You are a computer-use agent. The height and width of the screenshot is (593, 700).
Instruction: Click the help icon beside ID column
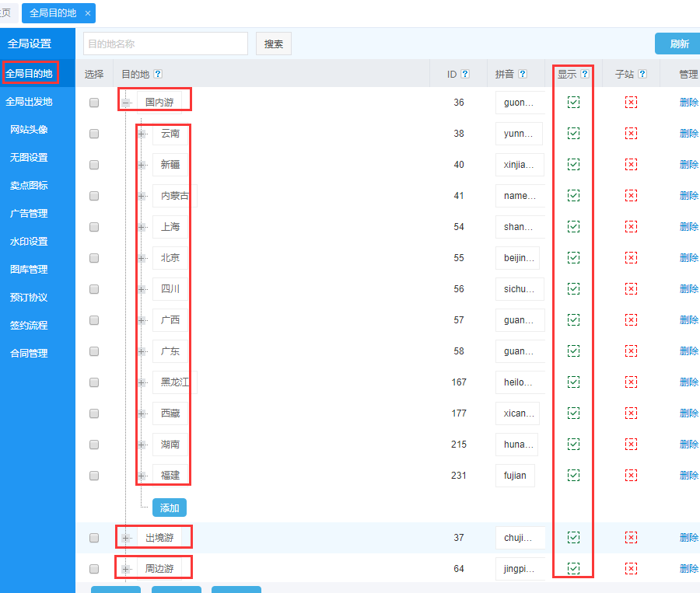[x=465, y=75]
